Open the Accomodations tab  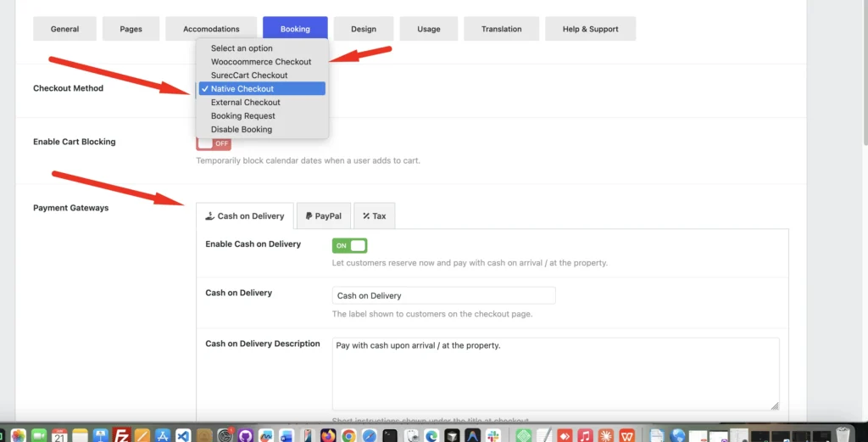tap(211, 29)
